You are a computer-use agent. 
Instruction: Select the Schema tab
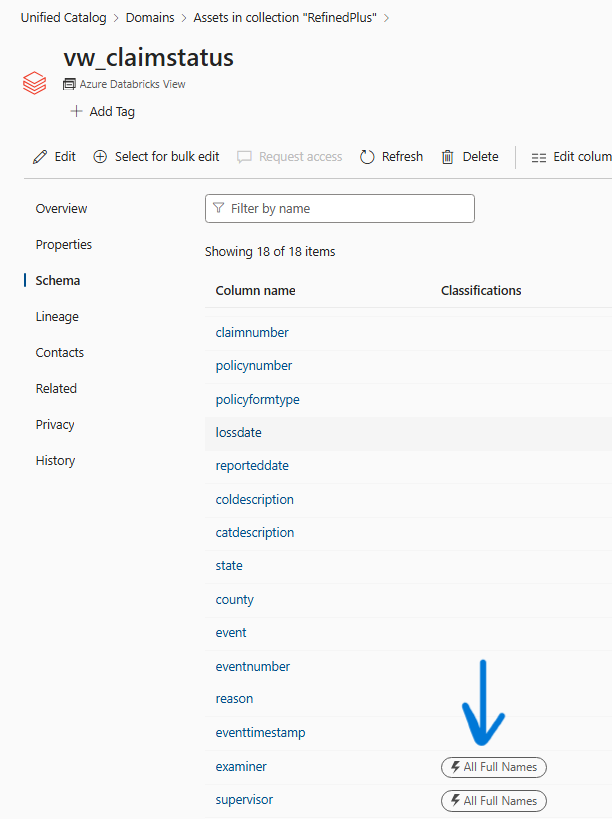pyautogui.click(x=57, y=280)
